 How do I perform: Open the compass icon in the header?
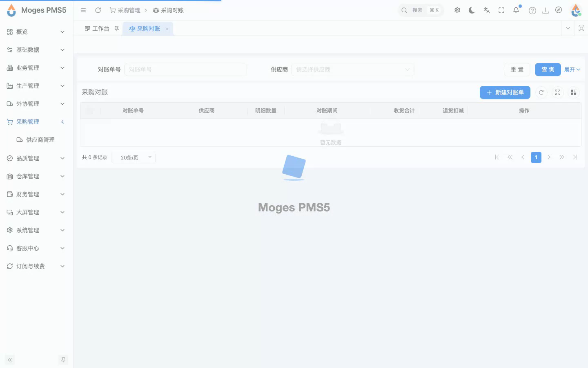(559, 10)
